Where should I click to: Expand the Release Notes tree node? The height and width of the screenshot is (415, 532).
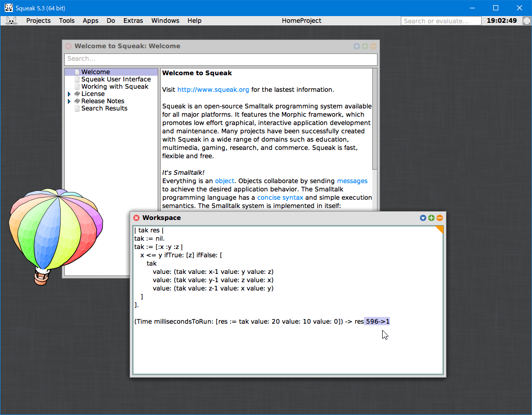tap(69, 101)
